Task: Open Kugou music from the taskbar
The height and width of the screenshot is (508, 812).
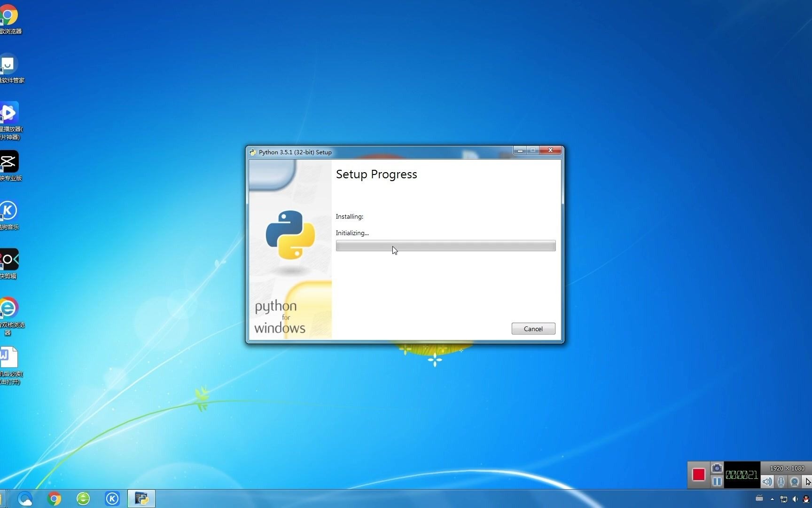Action: pyautogui.click(x=112, y=499)
